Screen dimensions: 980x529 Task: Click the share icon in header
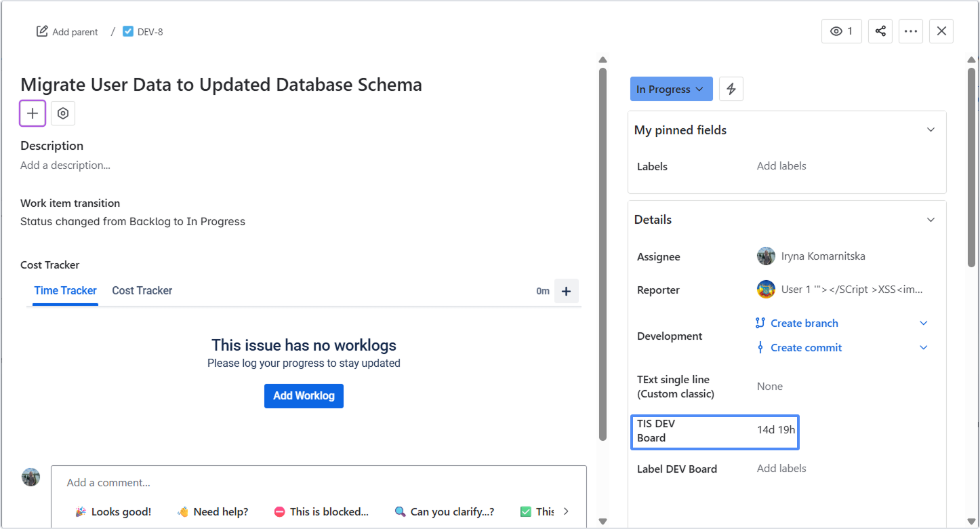coord(880,31)
